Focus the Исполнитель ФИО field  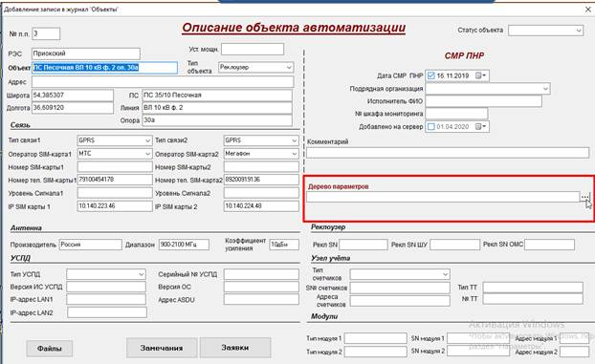coord(483,101)
